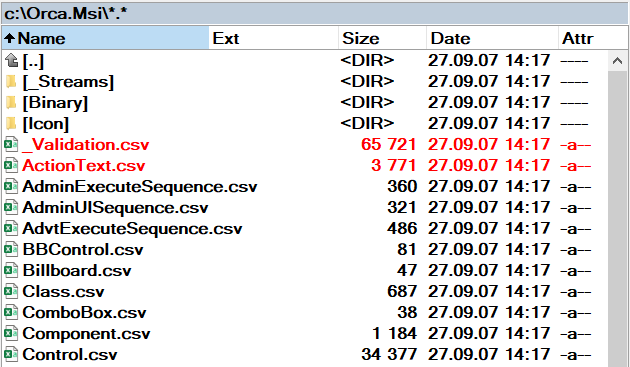The width and height of the screenshot is (630, 367).
Task: Click the ActionText.csv file icon
Action: click(11, 166)
